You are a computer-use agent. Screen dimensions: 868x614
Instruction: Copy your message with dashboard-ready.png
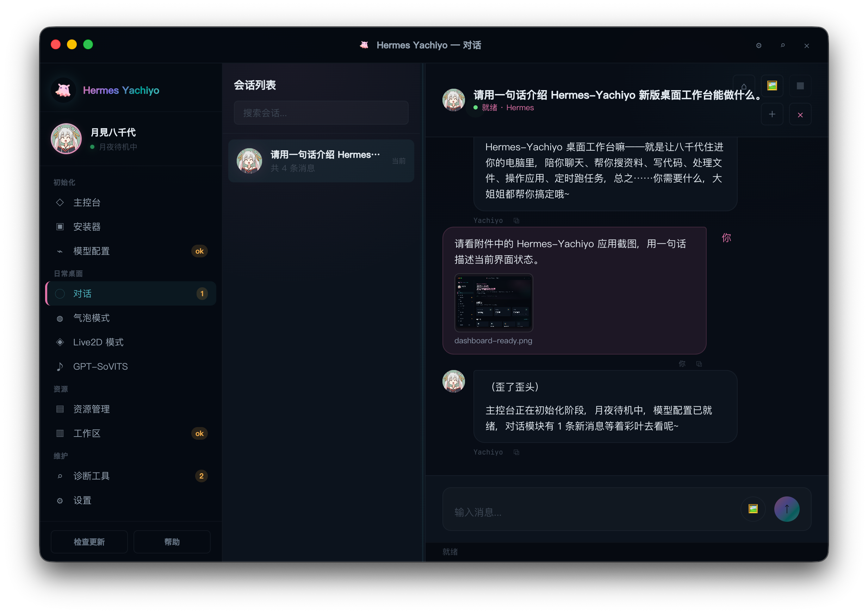pyautogui.click(x=699, y=364)
